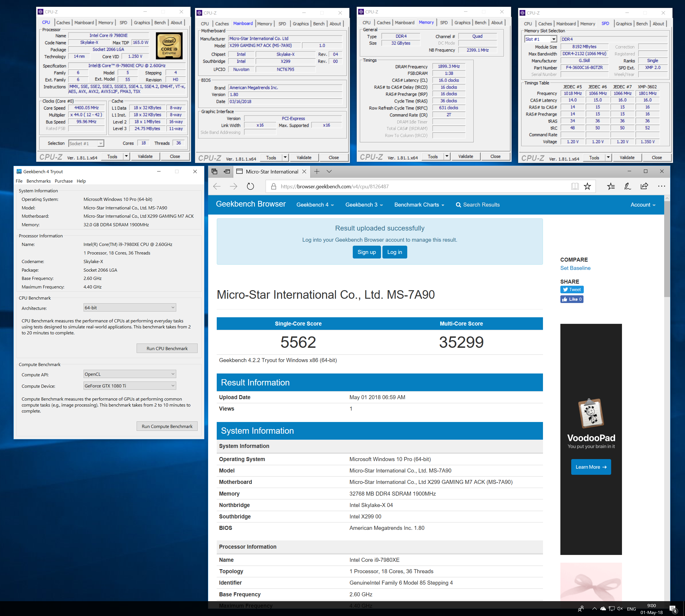Click Run Compute Benchmark button
Image resolution: width=685 pixels, height=616 pixels.
tap(167, 426)
